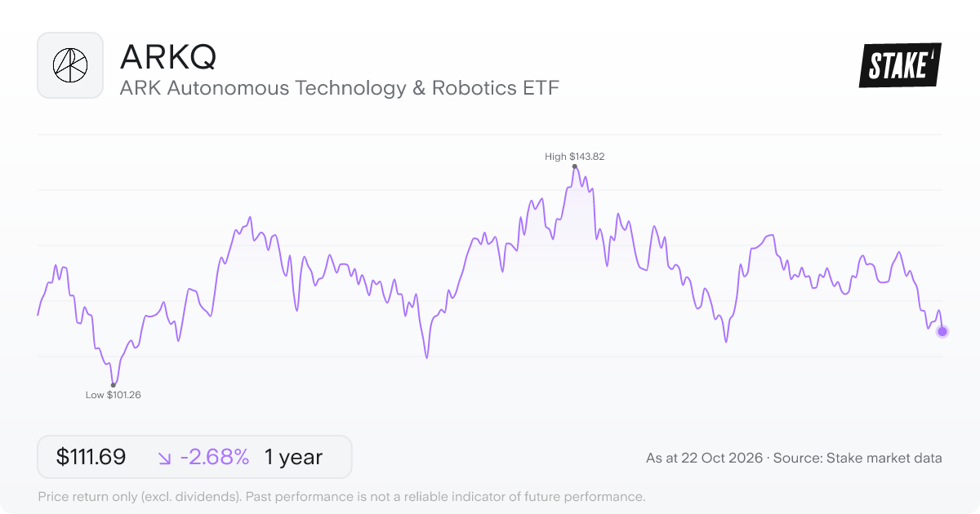This screenshot has width=980, height=514.
Task: Click the High $143.82 label text
Action: [x=575, y=156]
